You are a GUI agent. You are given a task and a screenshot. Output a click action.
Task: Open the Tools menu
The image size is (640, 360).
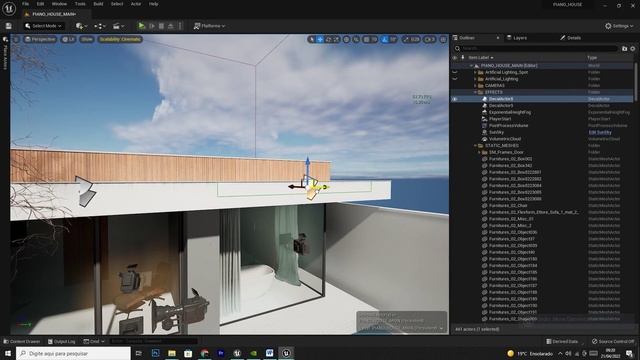coord(80,4)
